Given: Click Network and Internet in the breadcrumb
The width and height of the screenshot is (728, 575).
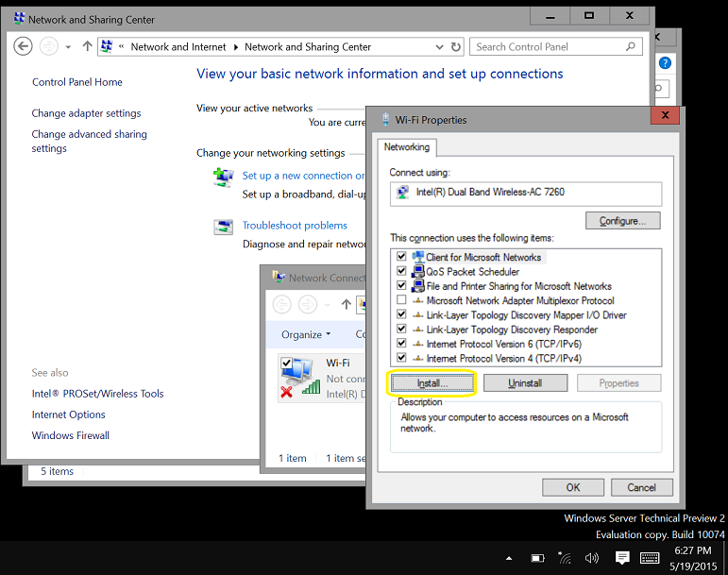Looking at the screenshot, I should click(178, 46).
